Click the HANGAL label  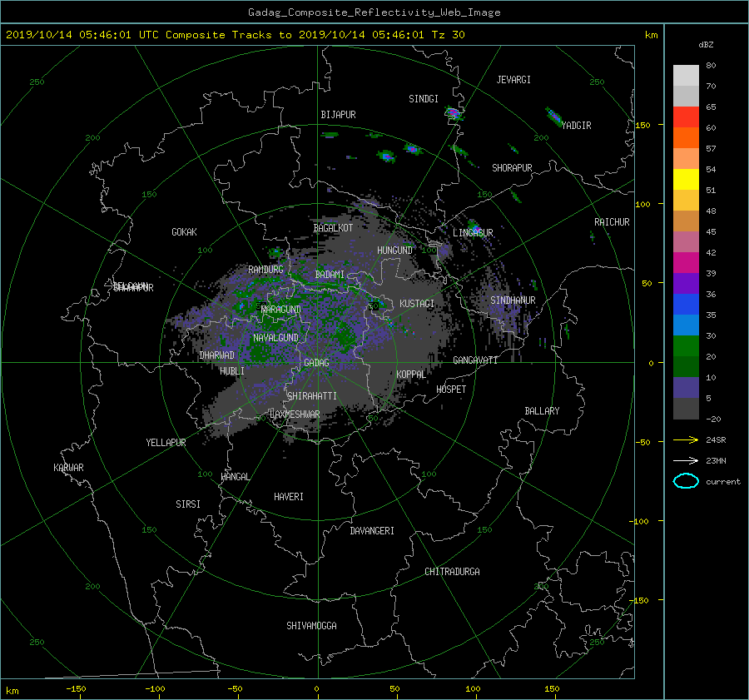[x=235, y=477]
